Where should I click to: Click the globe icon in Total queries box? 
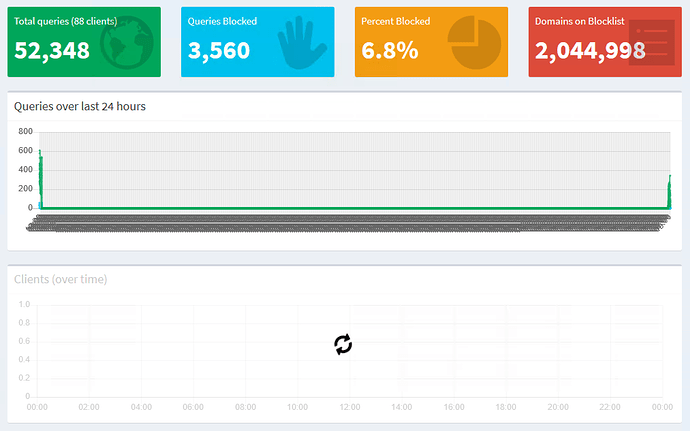coord(127,43)
